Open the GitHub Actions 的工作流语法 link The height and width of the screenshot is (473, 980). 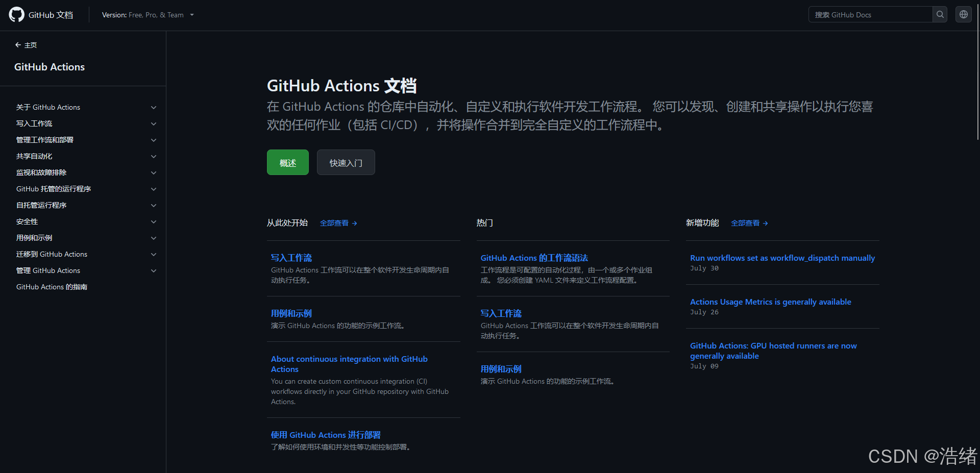point(534,258)
